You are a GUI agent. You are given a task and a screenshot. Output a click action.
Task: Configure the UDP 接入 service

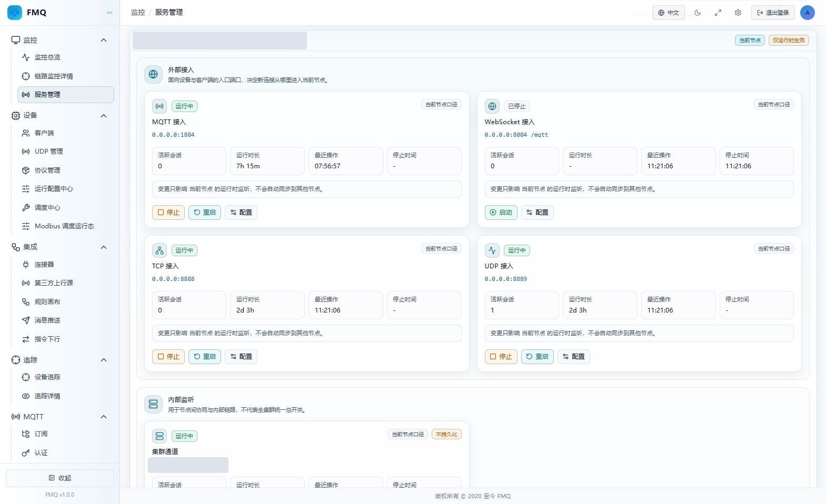tap(574, 357)
